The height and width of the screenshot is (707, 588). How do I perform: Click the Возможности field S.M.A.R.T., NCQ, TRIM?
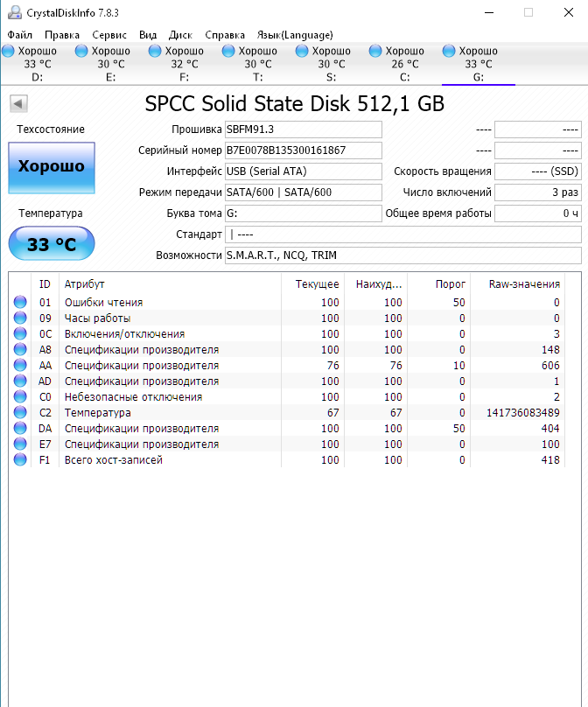(403, 255)
